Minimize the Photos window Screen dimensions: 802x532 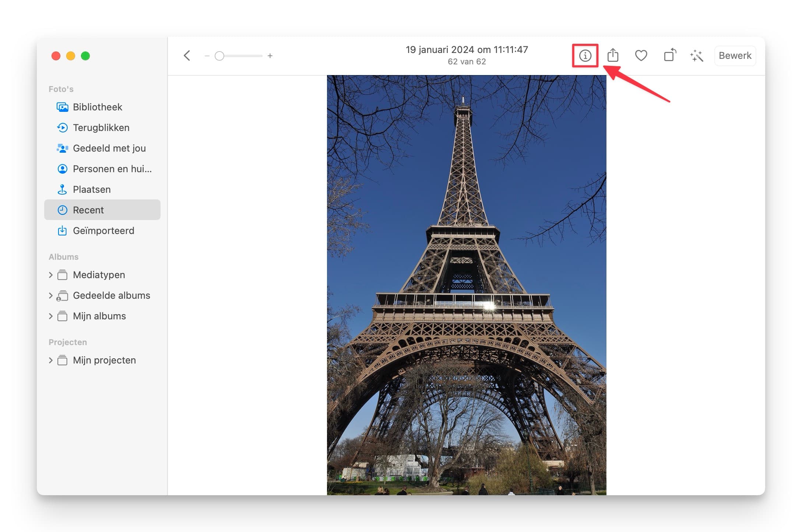pos(71,56)
